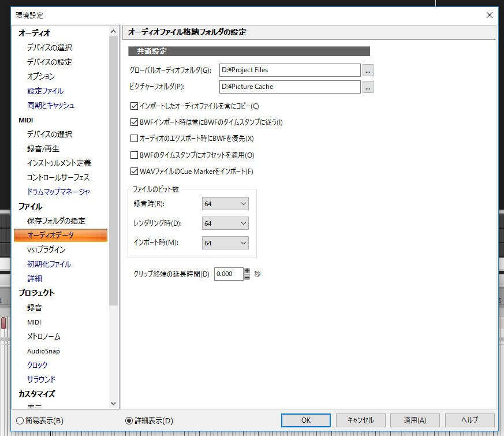The height and width of the screenshot is (436, 504).
Task: Click stepper up arrow for クリップ終端の延長時間
Action: [x=247, y=271]
